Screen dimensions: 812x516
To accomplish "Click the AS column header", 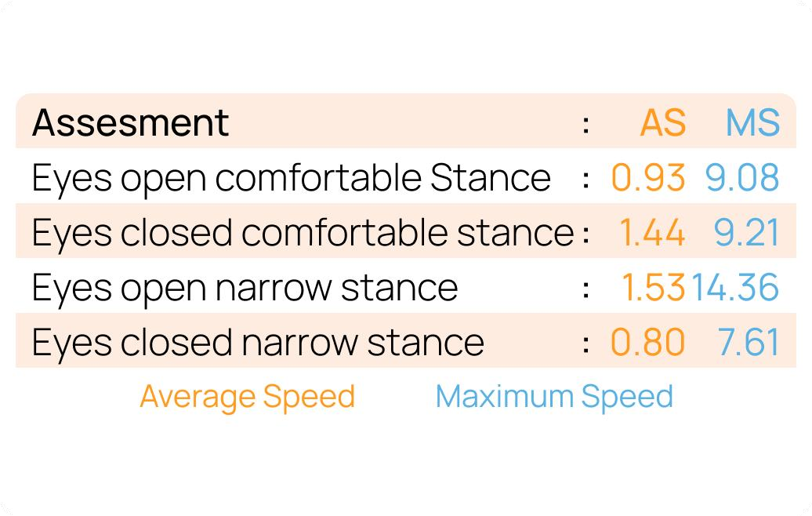I will tap(662, 123).
